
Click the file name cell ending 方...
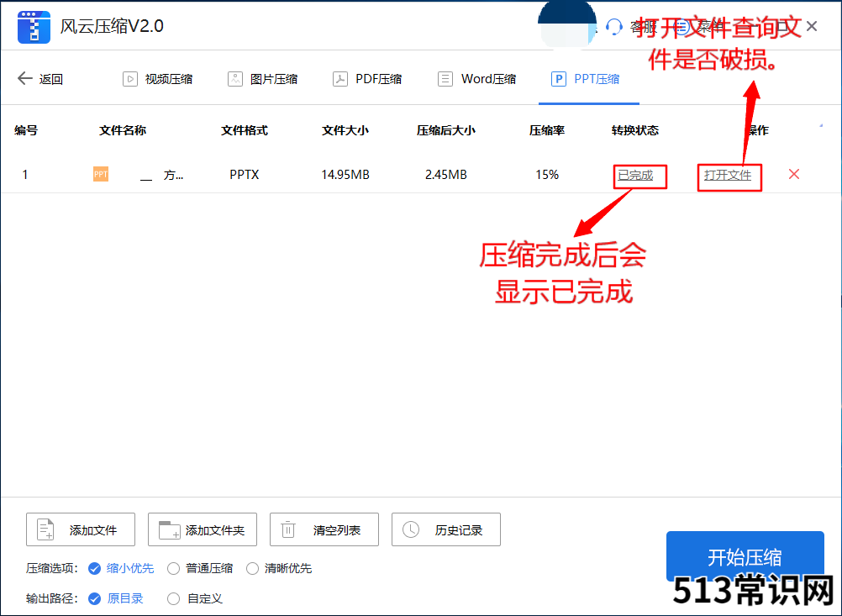click(161, 175)
